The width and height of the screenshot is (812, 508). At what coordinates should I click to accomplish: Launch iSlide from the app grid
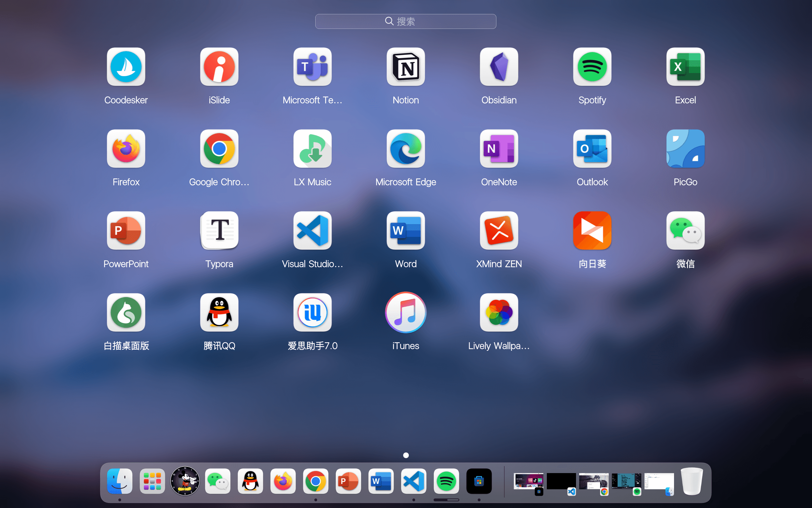pos(219,67)
